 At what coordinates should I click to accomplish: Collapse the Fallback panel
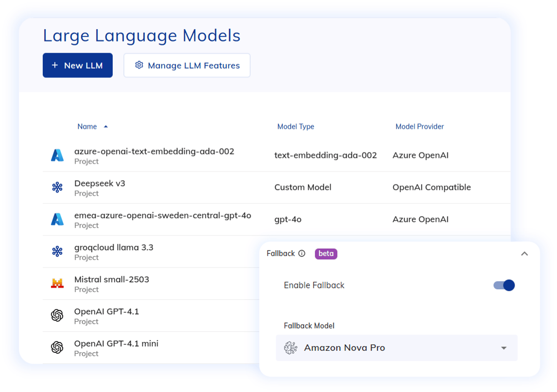tap(525, 254)
